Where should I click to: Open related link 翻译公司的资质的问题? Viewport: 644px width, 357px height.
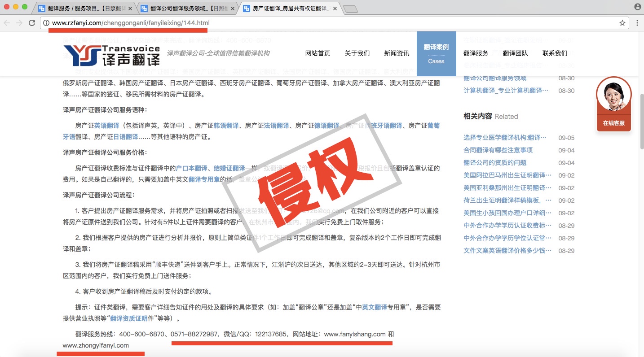(495, 163)
